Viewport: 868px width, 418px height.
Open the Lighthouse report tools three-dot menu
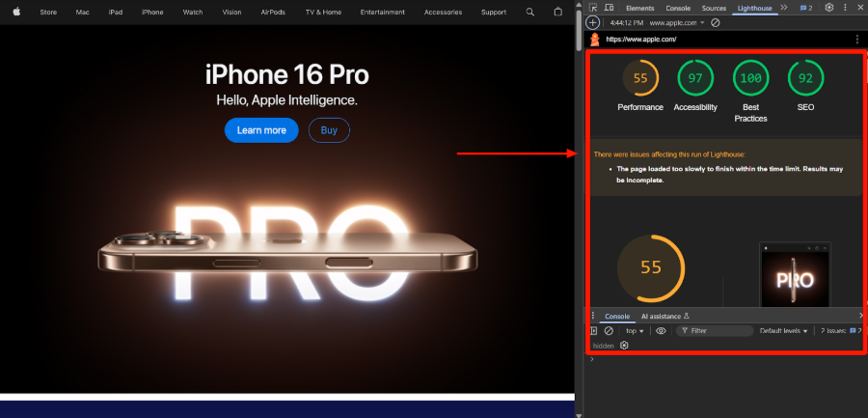[857, 40]
